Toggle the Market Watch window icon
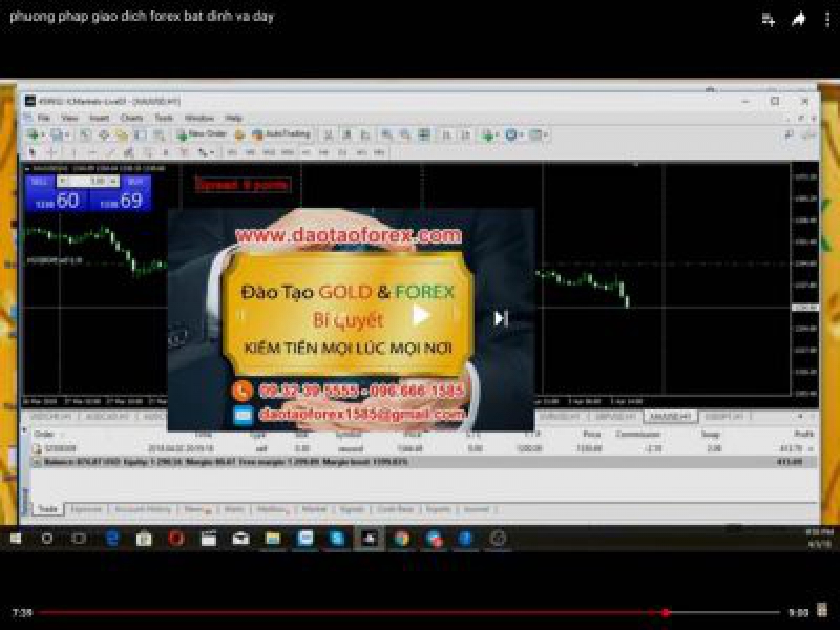This screenshot has width=840, height=630. 85,134
